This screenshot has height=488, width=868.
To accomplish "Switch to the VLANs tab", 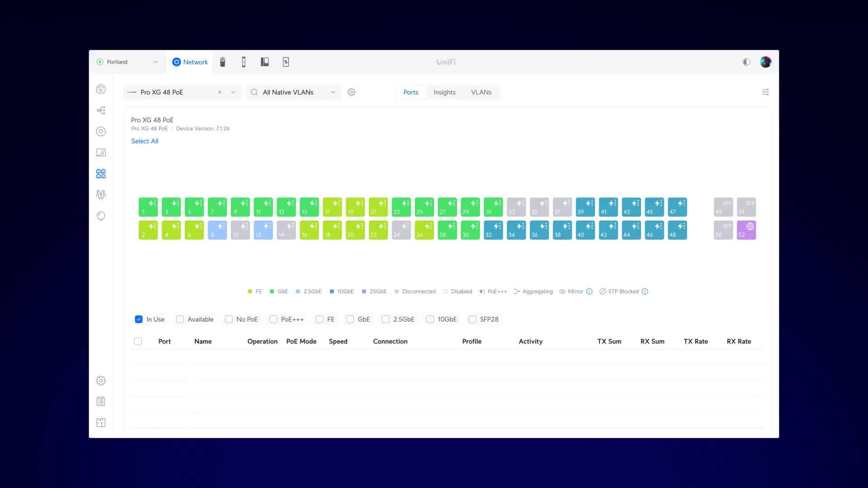I will [x=481, y=92].
